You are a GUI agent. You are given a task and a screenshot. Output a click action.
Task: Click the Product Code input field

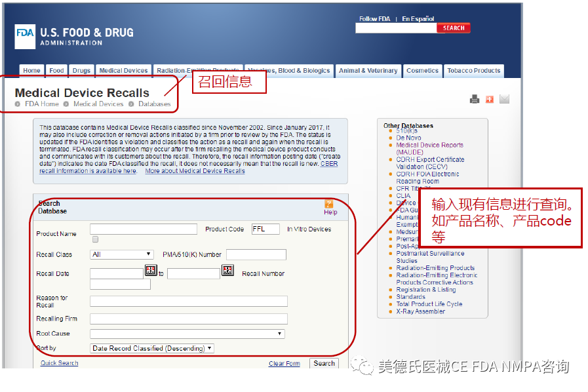[x=265, y=229]
